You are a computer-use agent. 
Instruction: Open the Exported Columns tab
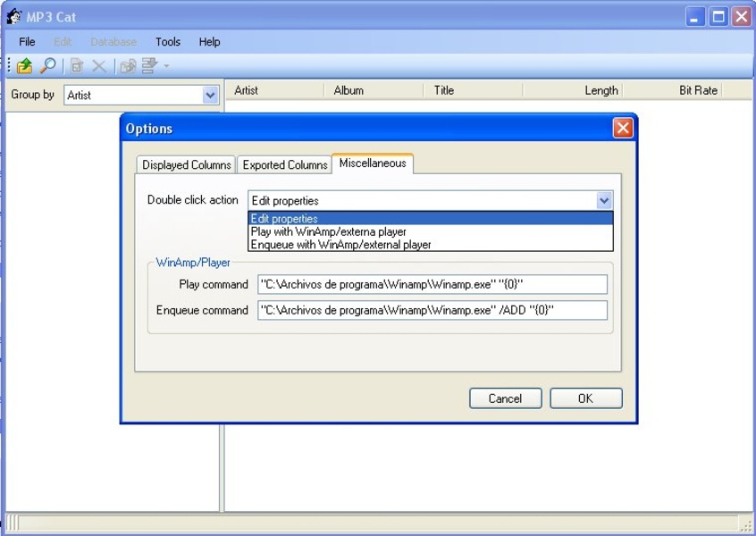coord(284,165)
